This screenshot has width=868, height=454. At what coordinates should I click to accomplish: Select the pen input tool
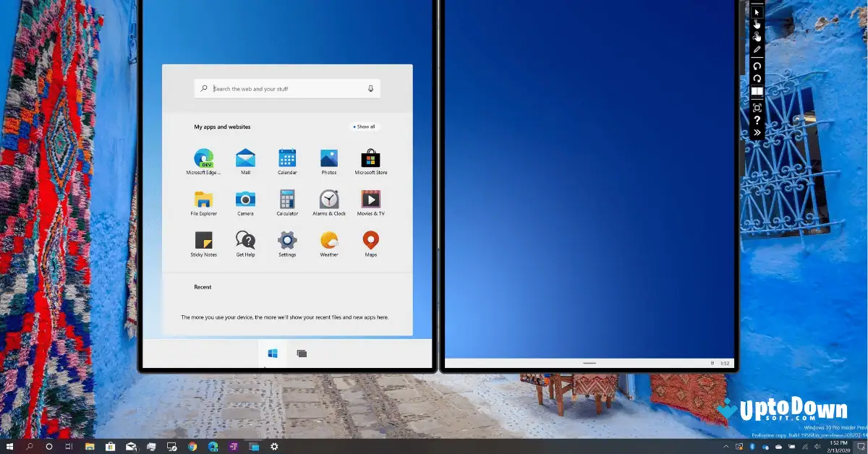coord(757,49)
